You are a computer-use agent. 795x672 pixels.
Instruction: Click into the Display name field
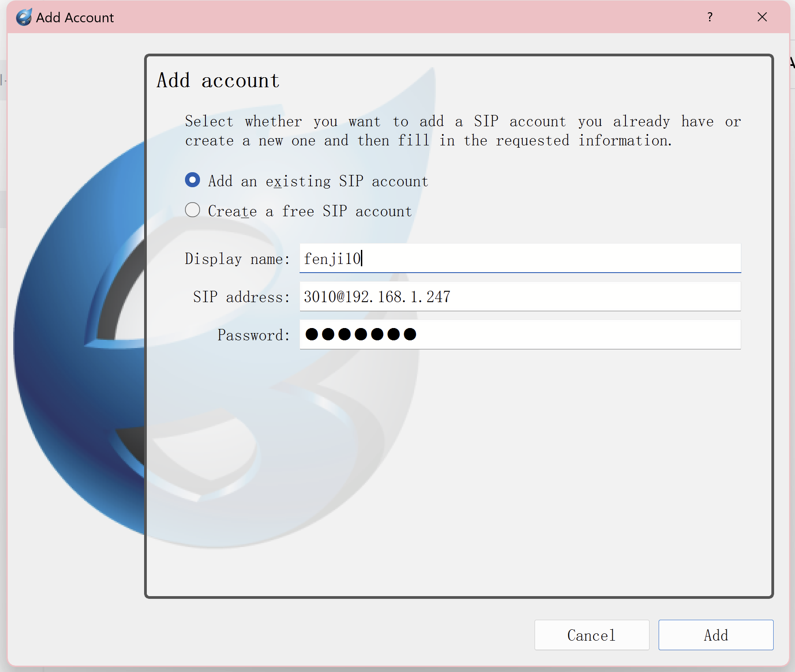[x=520, y=258]
